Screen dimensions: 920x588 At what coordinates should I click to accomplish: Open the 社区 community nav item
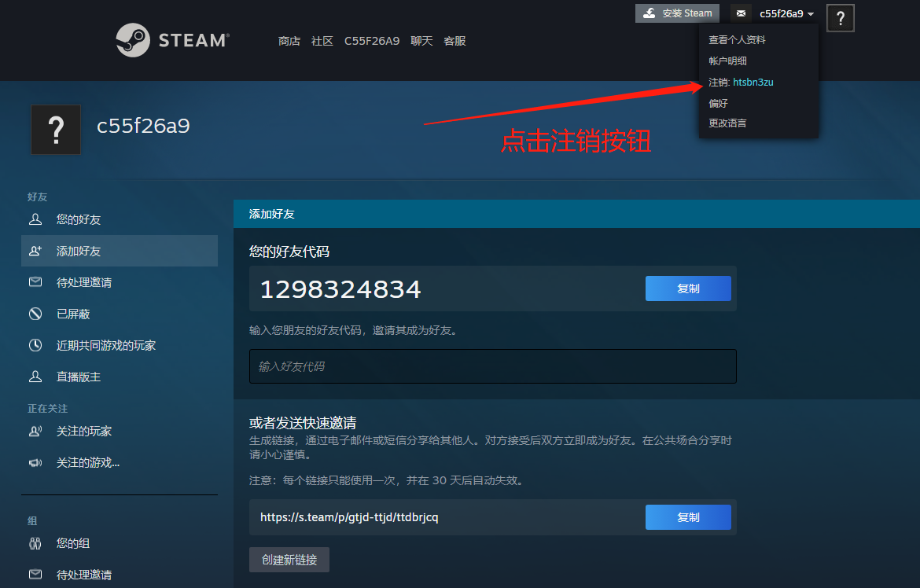322,41
